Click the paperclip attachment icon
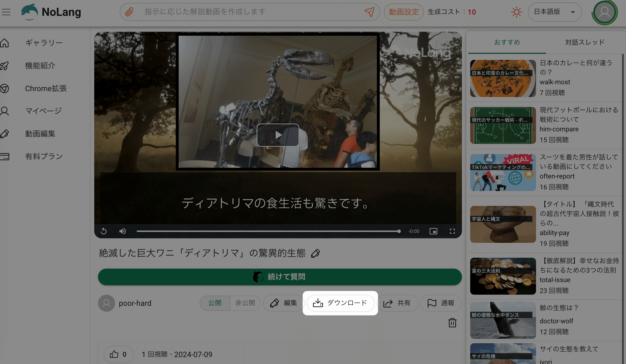Image resolution: width=626 pixels, height=364 pixels. 129,12
